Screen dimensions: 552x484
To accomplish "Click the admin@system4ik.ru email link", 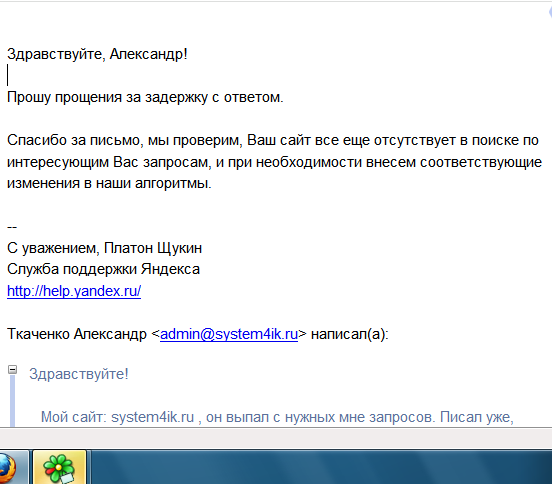I will 229,334.
